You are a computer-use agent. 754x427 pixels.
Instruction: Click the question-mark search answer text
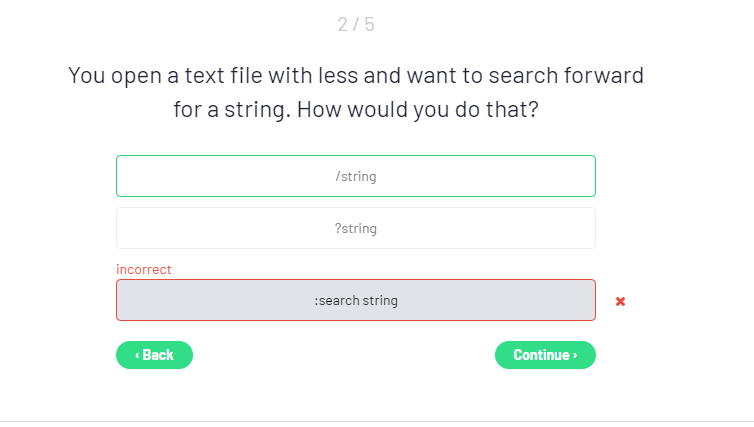[x=356, y=228]
